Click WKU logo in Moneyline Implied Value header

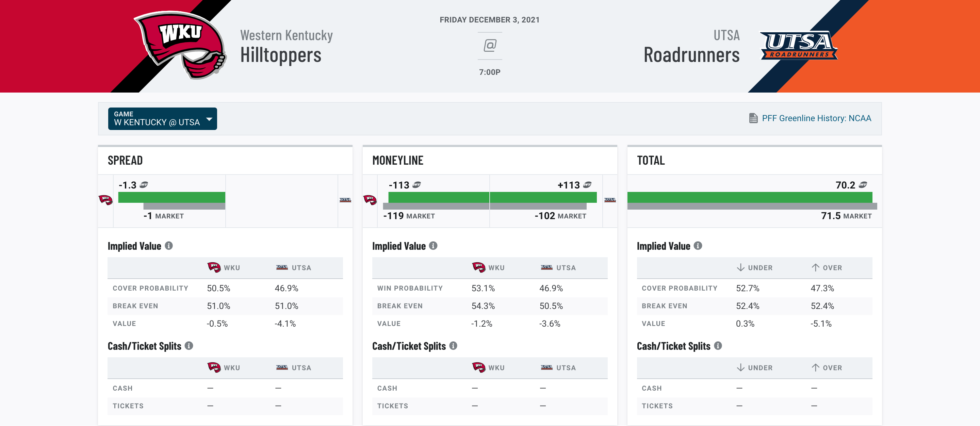[478, 267]
